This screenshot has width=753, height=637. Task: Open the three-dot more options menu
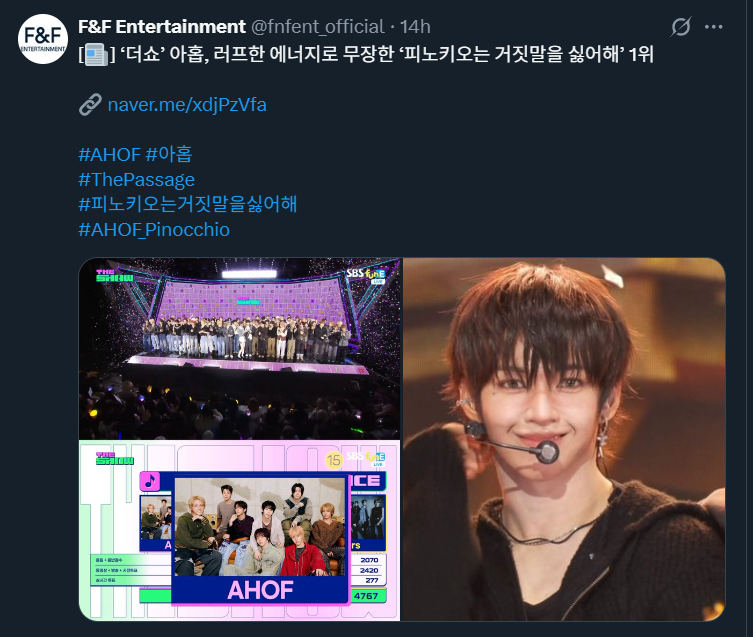714,27
